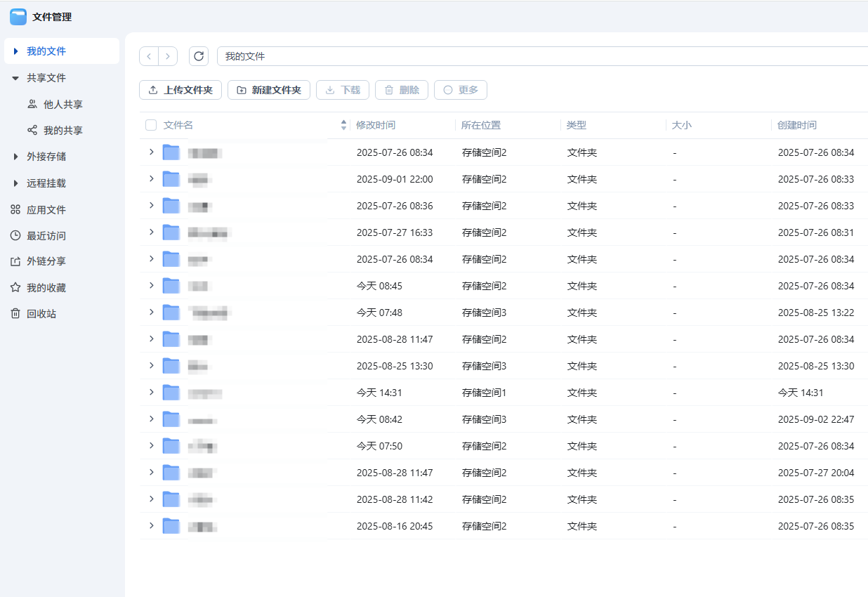The height and width of the screenshot is (597, 868).
Task: Click the refresh icon beside the path bar
Action: pos(199,56)
